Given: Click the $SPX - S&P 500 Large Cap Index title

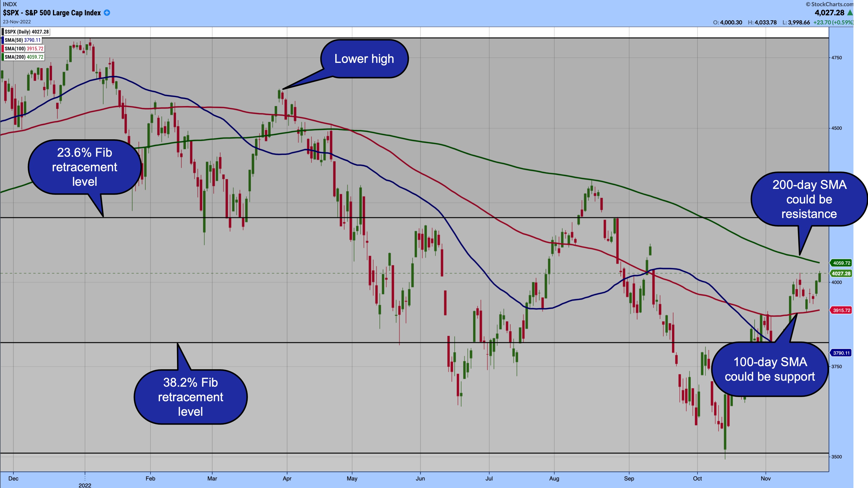Looking at the screenshot, I should pyautogui.click(x=52, y=13).
